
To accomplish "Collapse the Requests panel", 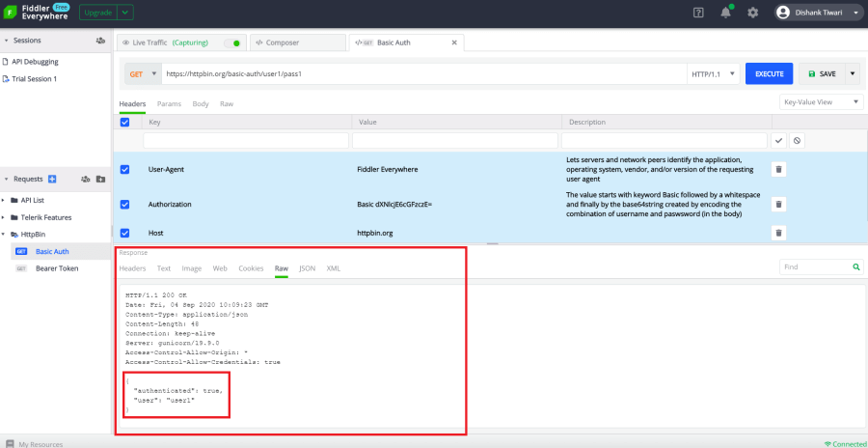I will coord(6,179).
